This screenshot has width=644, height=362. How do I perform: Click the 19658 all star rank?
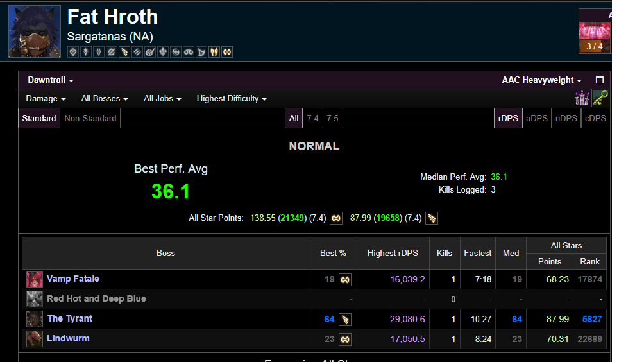pos(388,218)
